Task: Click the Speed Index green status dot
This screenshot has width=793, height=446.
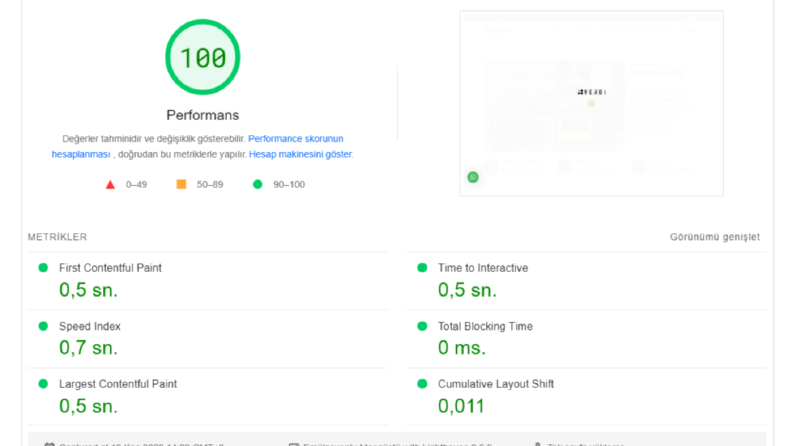Action: tap(43, 326)
